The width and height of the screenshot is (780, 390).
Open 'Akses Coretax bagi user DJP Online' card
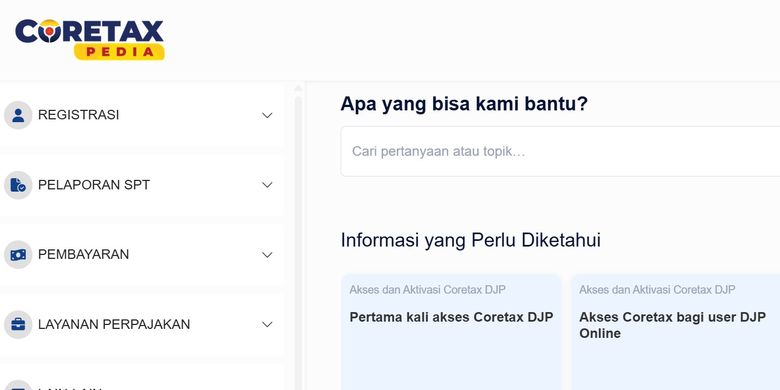coord(675,332)
